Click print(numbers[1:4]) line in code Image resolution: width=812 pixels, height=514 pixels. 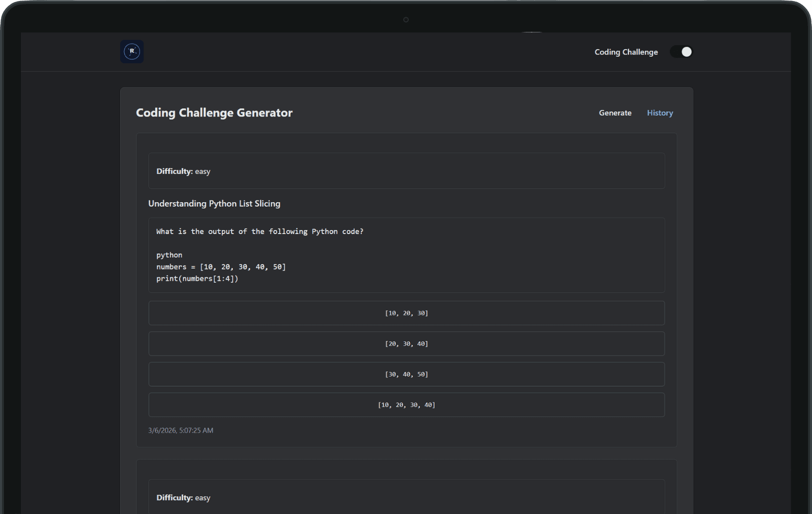(x=197, y=278)
